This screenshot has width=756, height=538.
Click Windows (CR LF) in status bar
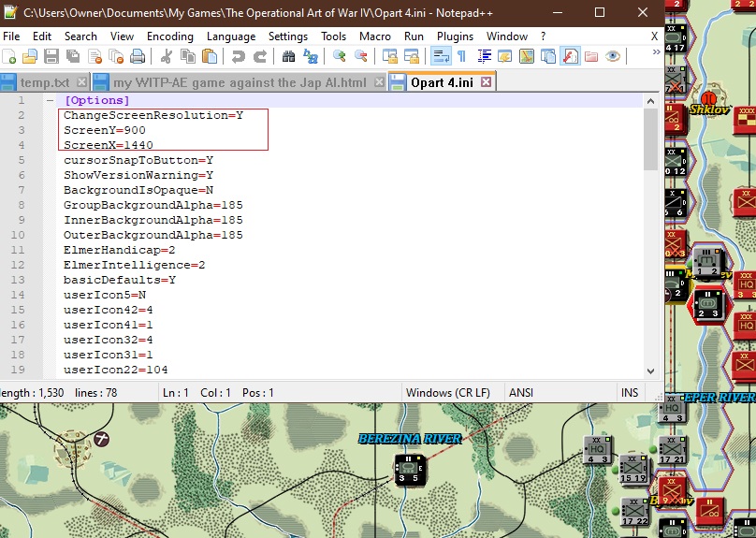448,393
